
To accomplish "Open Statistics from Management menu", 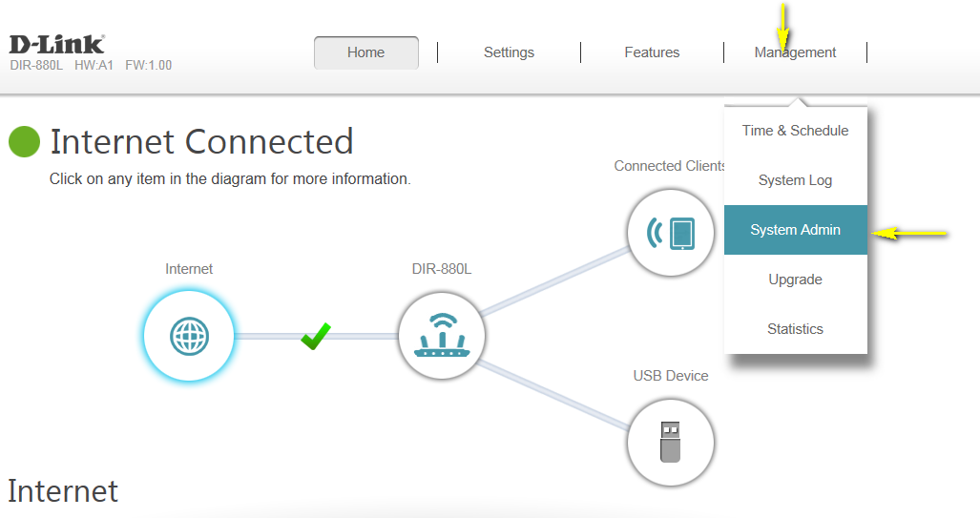I will click(x=795, y=329).
